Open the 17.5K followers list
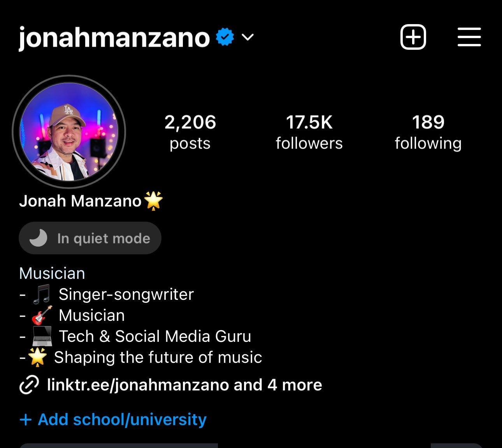This screenshot has height=448, width=502. (x=309, y=132)
